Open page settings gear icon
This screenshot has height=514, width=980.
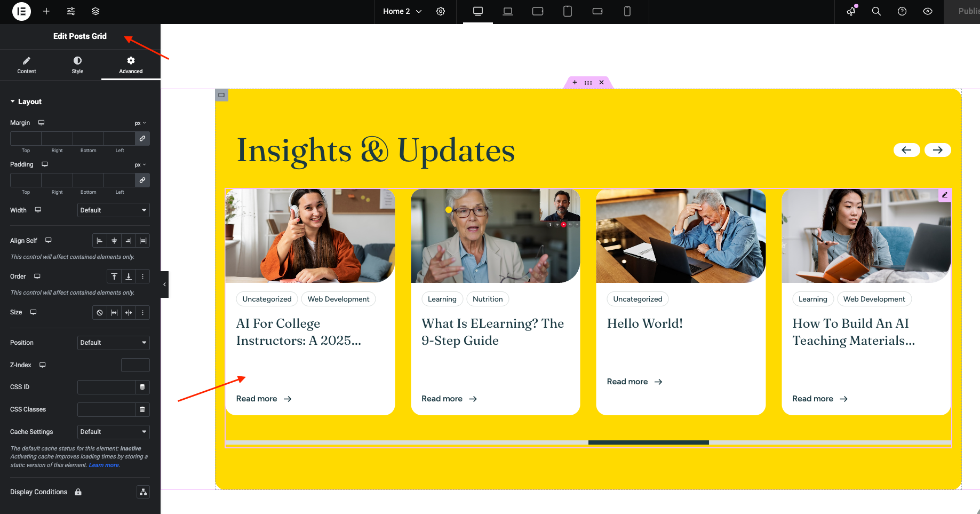[441, 11]
